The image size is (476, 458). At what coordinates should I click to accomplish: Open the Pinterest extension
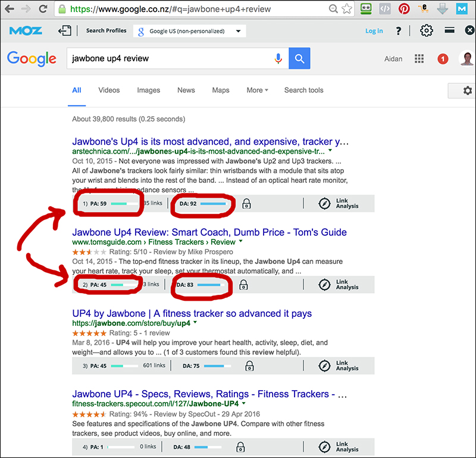click(x=404, y=9)
